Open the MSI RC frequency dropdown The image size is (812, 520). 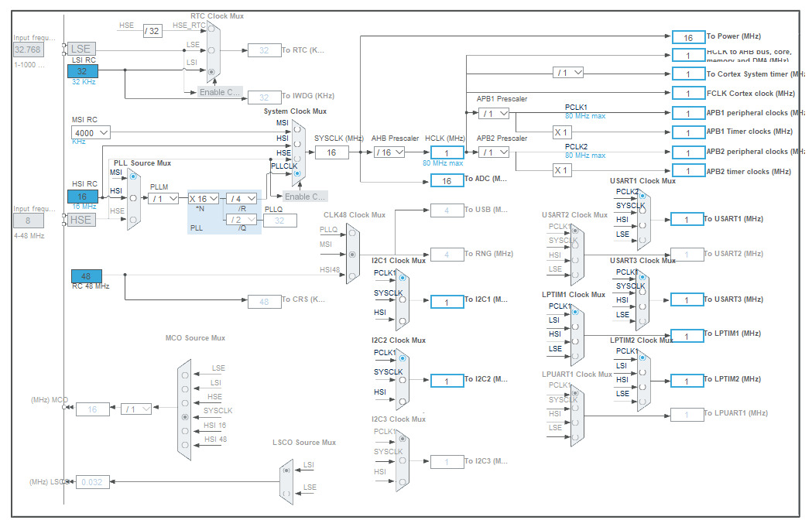pos(89,132)
